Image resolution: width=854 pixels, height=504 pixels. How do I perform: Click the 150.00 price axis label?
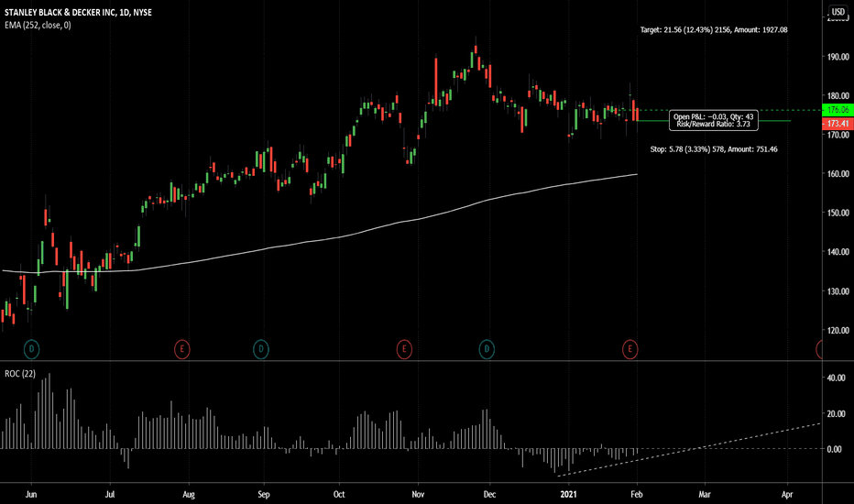point(838,213)
